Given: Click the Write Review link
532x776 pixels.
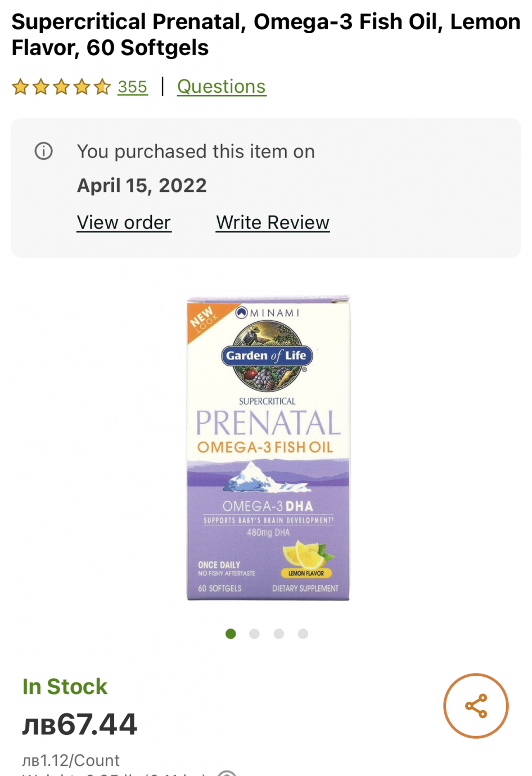Looking at the screenshot, I should point(273,223).
